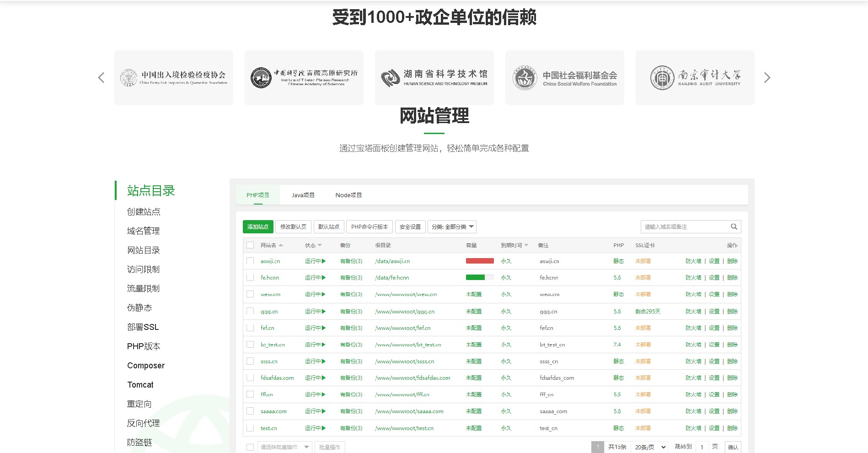Click the run-status play icon for aswji.cn
This screenshot has height=453, width=868.
[x=324, y=261]
